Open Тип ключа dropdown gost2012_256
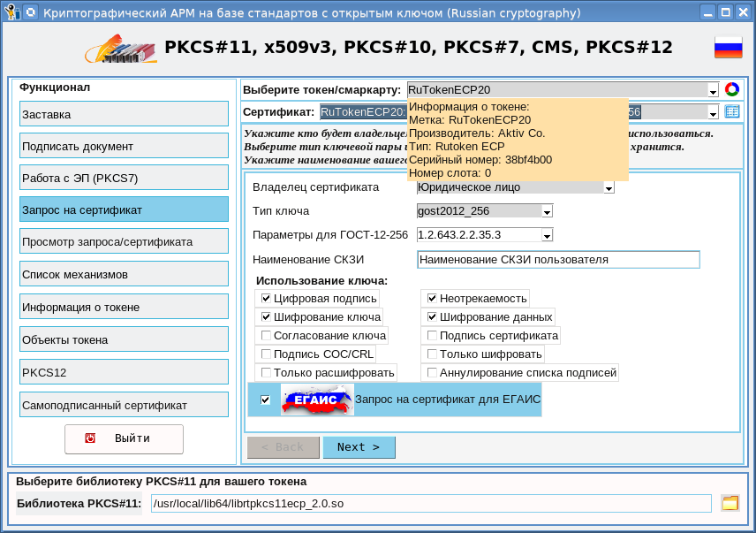 pos(547,211)
